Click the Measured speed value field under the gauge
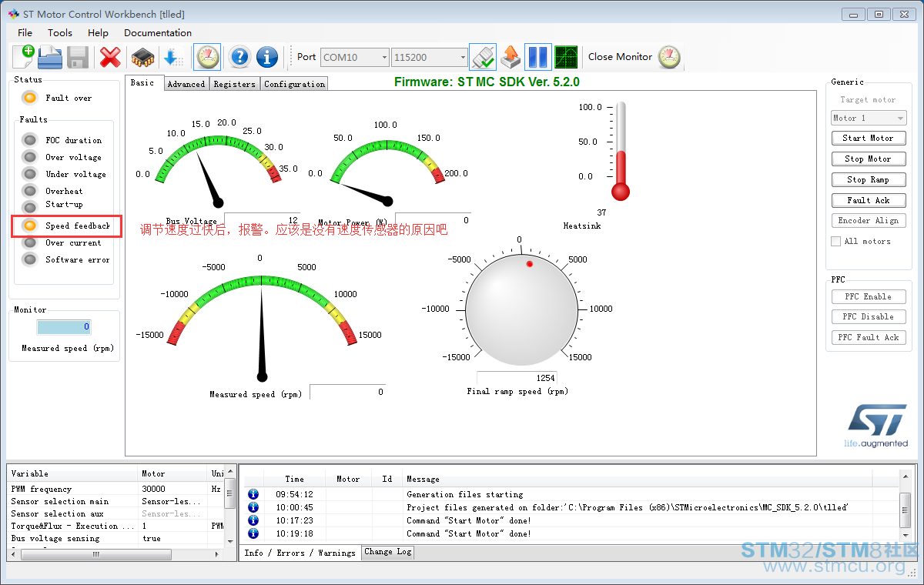Image resolution: width=924 pixels, height=585 pixels. coord(347,392)
